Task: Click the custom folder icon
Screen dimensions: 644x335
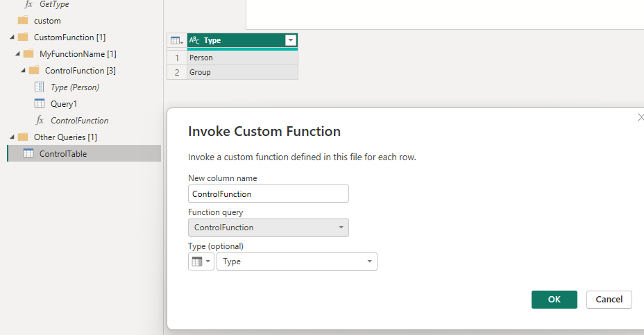Action: pos(23,21)
